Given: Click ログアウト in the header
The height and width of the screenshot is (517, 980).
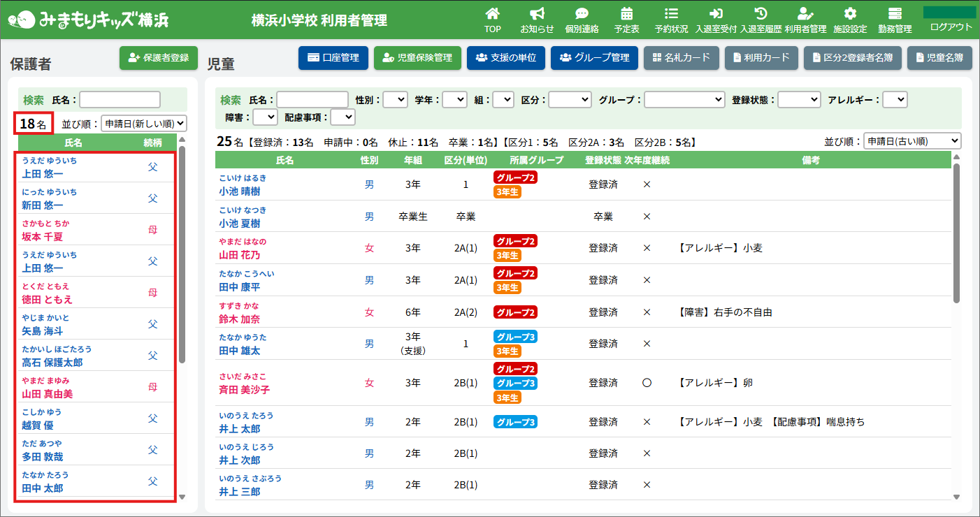Looking at the screenshot, I should [951, 27].
